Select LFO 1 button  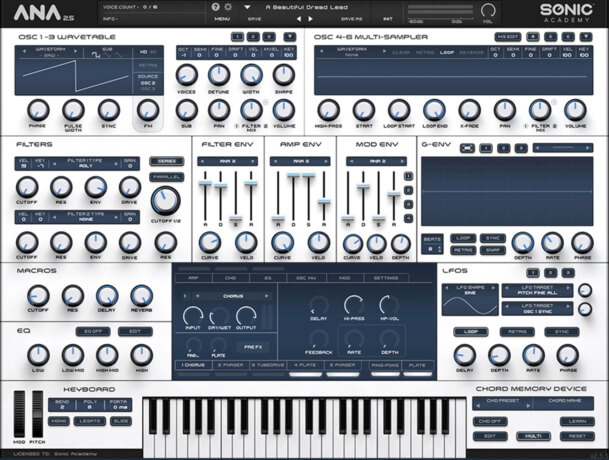tap(533, 273)
